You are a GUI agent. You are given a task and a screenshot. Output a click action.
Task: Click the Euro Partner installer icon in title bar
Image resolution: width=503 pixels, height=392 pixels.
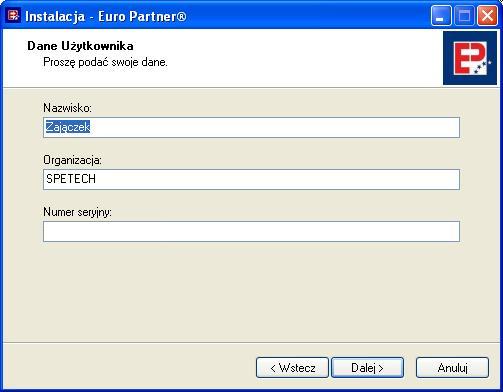pos(13,15)
